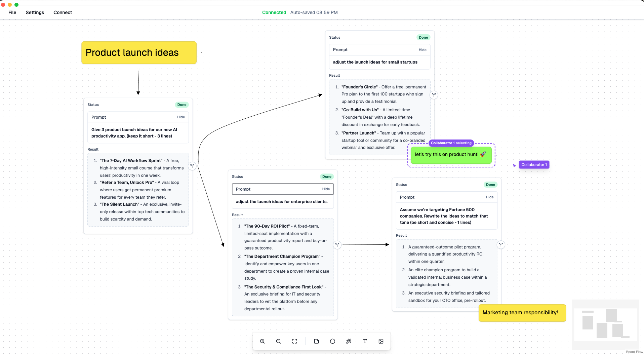Click the Status label on small startups node
This screenshot has width=644, height=354.
(x=334, y=37)
